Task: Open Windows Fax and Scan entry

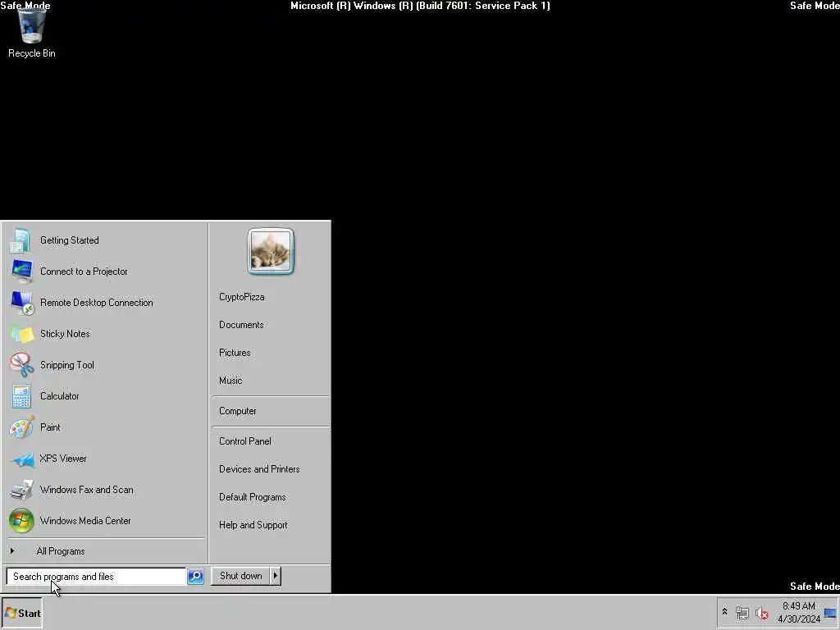Action: pos(106,490)
